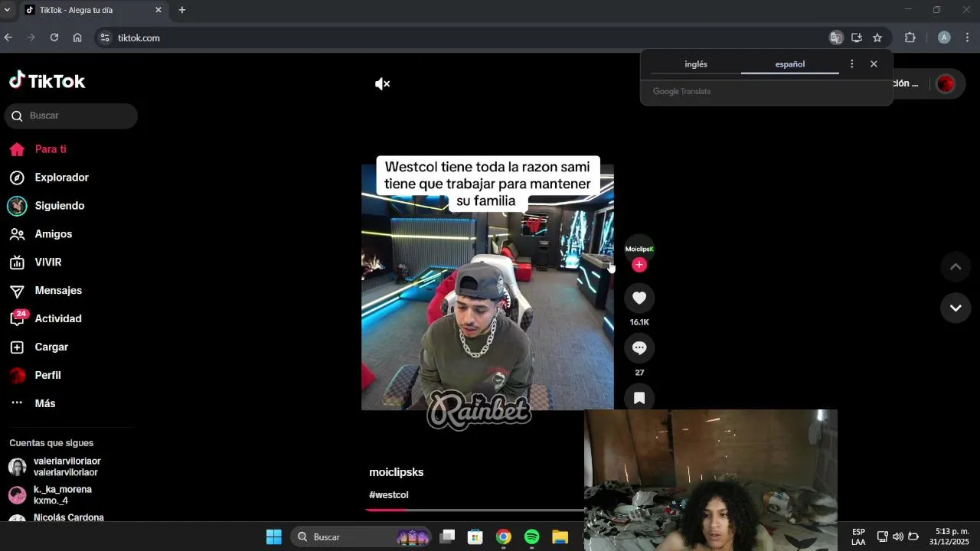The image size is (980, 551).
Task: Open the #westcol hashtag
Action: pos(389,495)
